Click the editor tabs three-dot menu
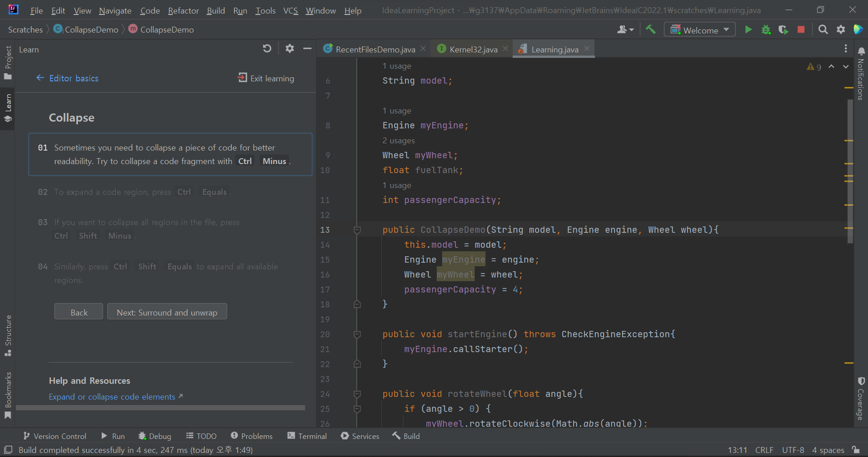 click(846, 49)
